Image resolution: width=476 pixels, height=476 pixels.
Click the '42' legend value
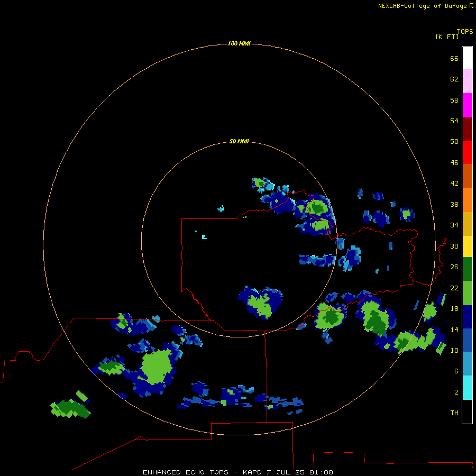(454, 183)
